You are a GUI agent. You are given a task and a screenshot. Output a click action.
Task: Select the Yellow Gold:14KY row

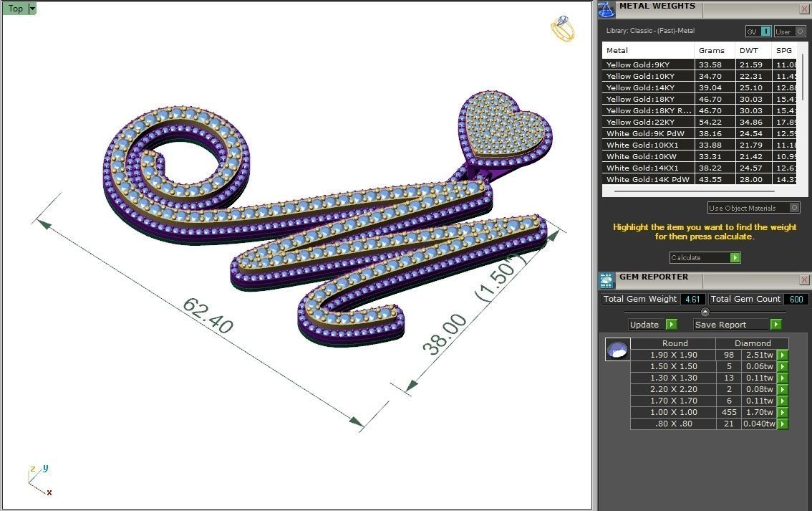tap(699, 87)
